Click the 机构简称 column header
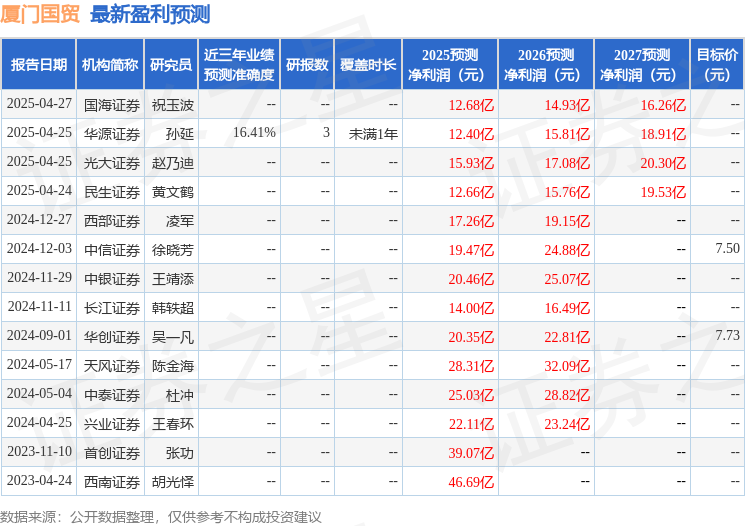This screenshot has width=745, height=526. tap(110, 65)
